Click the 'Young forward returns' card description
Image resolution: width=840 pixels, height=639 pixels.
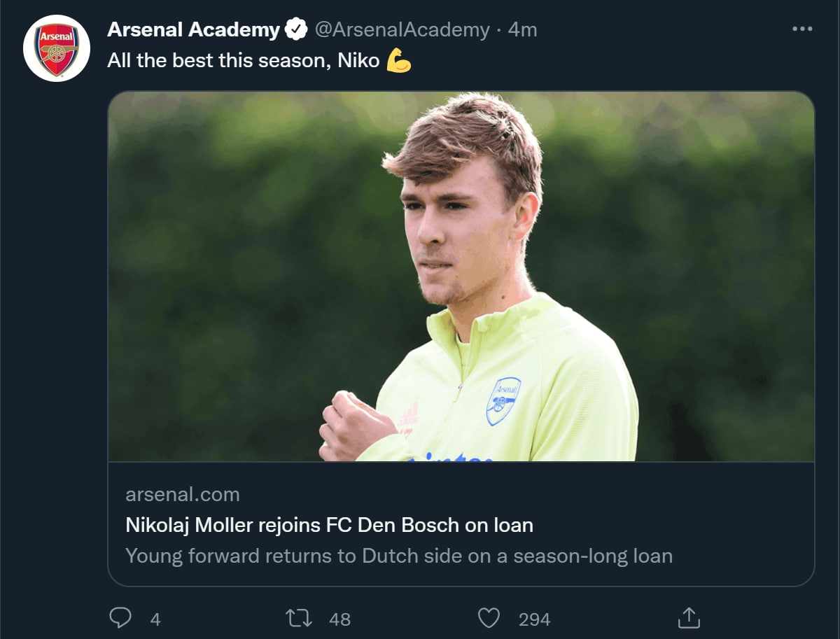pos(398,556)
